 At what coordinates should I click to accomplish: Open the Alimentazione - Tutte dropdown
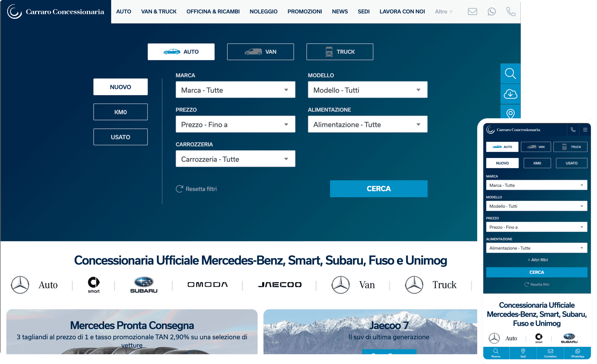(368, 124)
